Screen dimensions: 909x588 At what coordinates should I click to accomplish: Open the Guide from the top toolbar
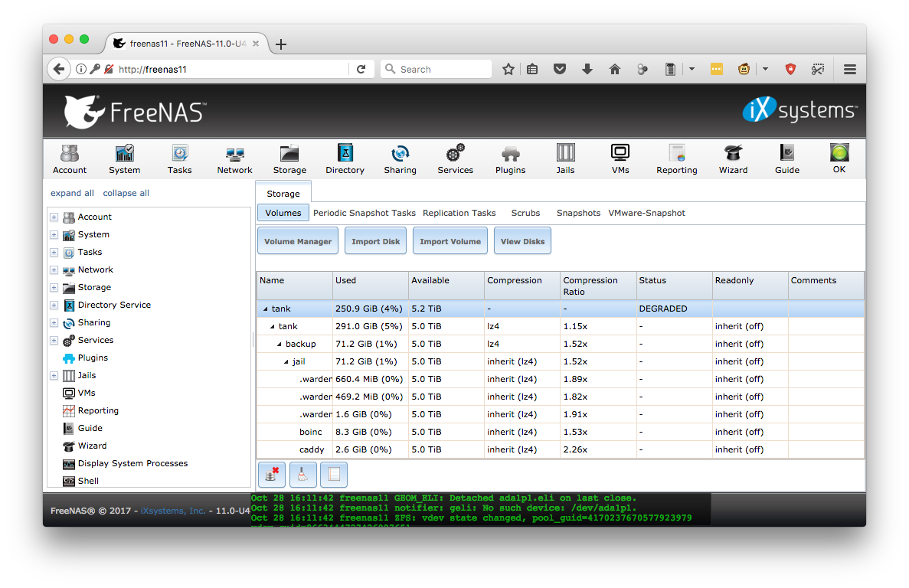pyautogui.click(x=787, y=158)
